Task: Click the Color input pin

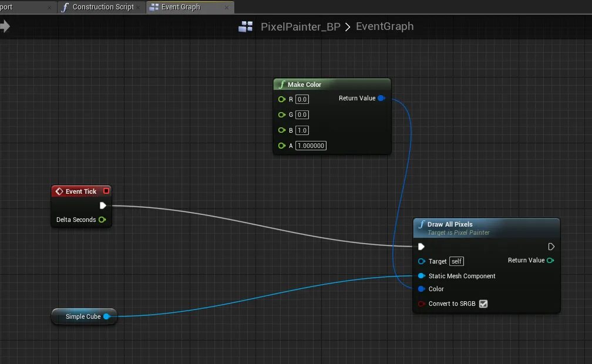Action: (x=422, y=289)
